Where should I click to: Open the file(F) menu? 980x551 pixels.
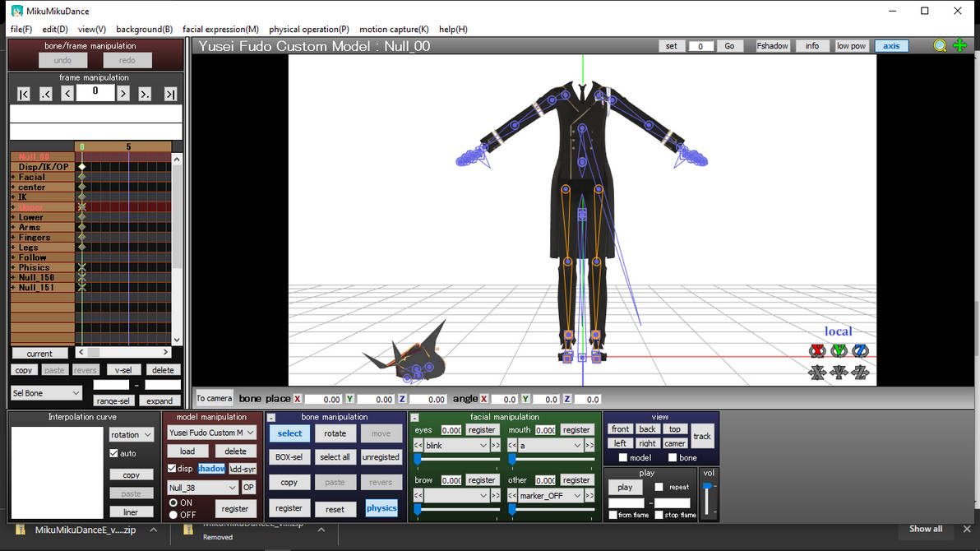click(21, 30)
